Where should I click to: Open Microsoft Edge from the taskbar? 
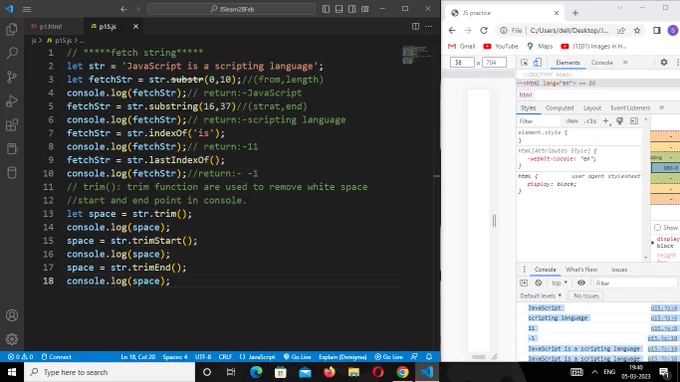(256, 372)
